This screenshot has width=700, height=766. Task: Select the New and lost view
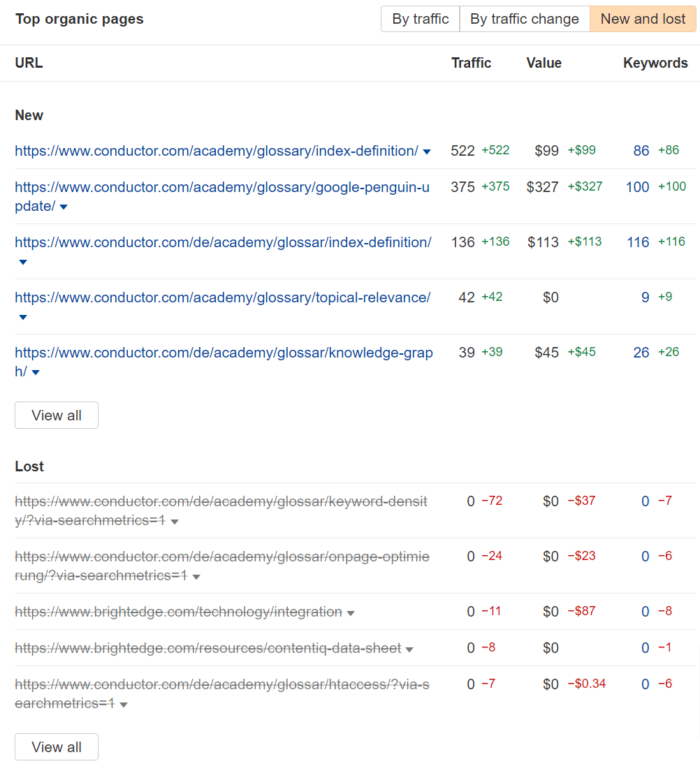point(642,19)
